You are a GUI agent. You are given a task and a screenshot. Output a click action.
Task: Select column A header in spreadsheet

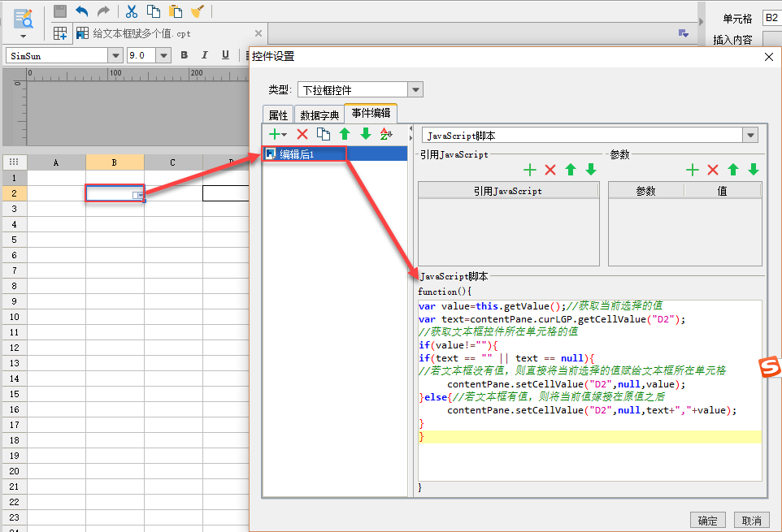[x=56, y=162]
